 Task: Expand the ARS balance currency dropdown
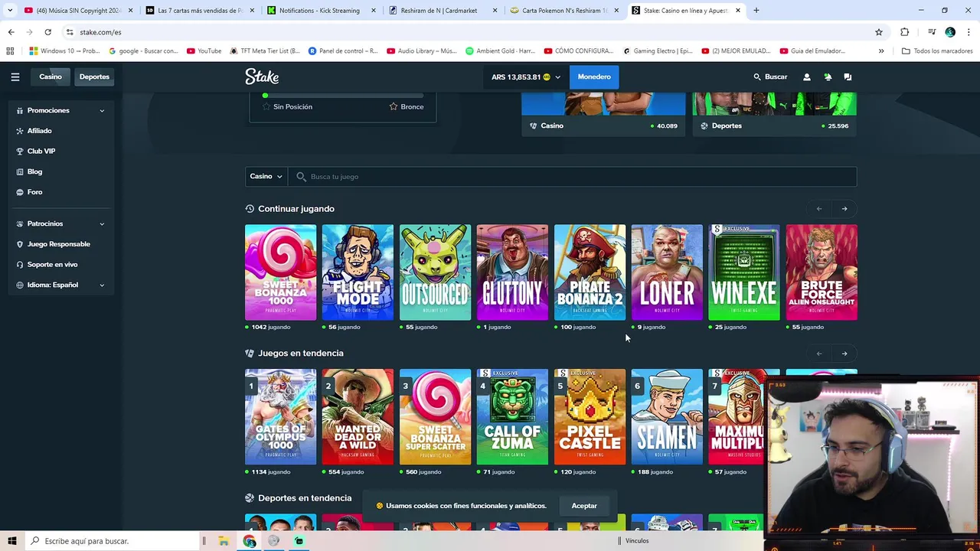click(x=526, y=77)
